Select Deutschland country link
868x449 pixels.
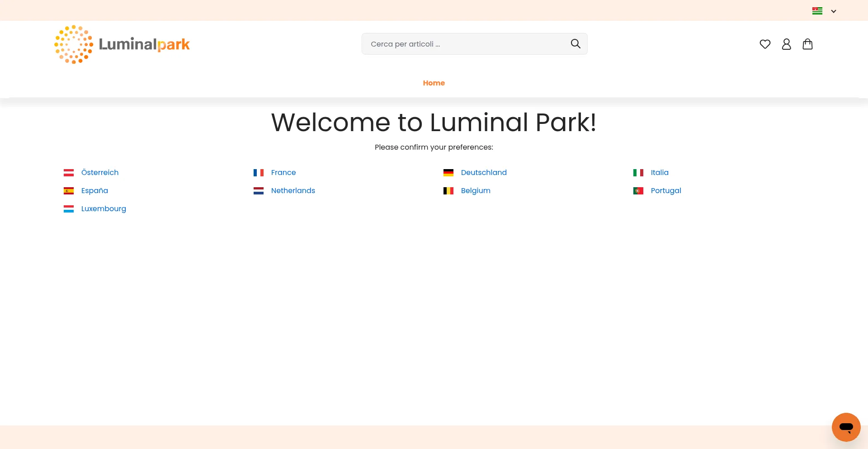[483, 173]
